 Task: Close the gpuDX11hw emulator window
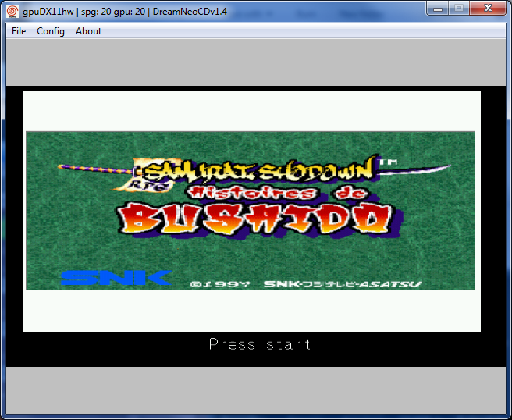tap(488, 8)
